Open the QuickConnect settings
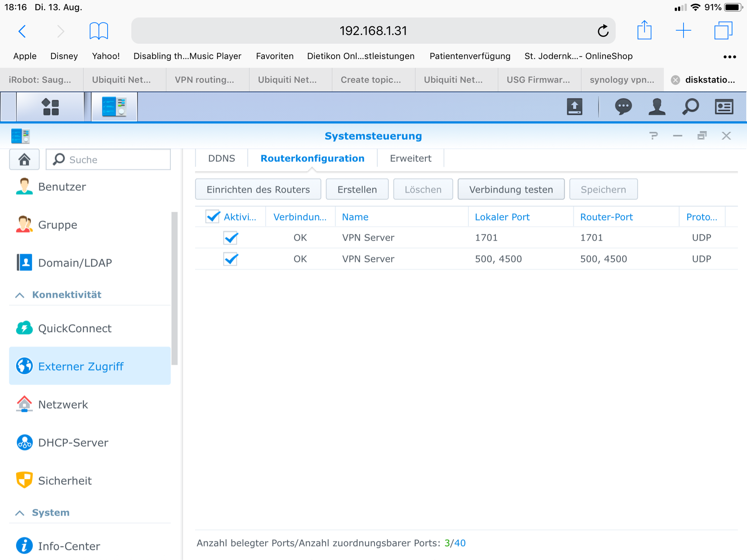This screenshot has width=747, height=560. click(x=75, y=328)
